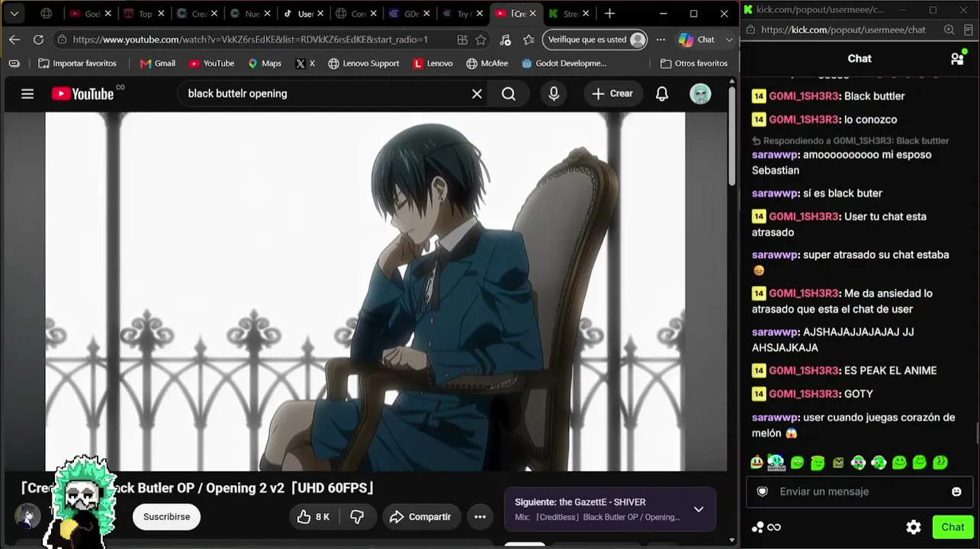Open the chat identity shield icon
The width and height of the screenshot is (980, 549).
762,492
